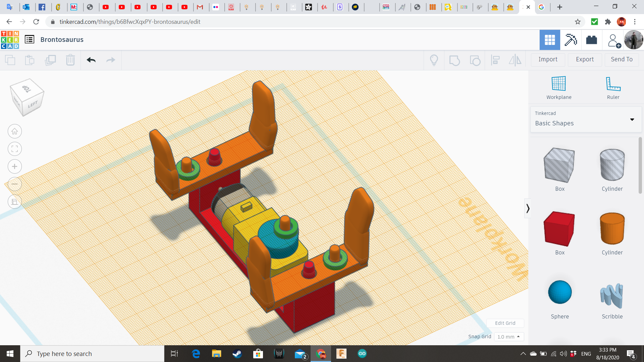Switch to the Blocks editor with pickaxe icon
This screenshot has width=644, height=362.
[571, 40]
